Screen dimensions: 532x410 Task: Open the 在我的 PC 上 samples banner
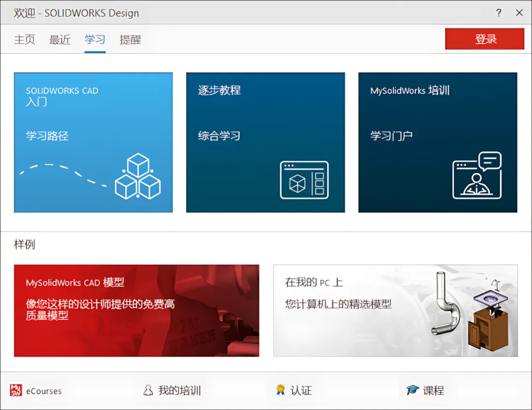click(x=396, y=311)
